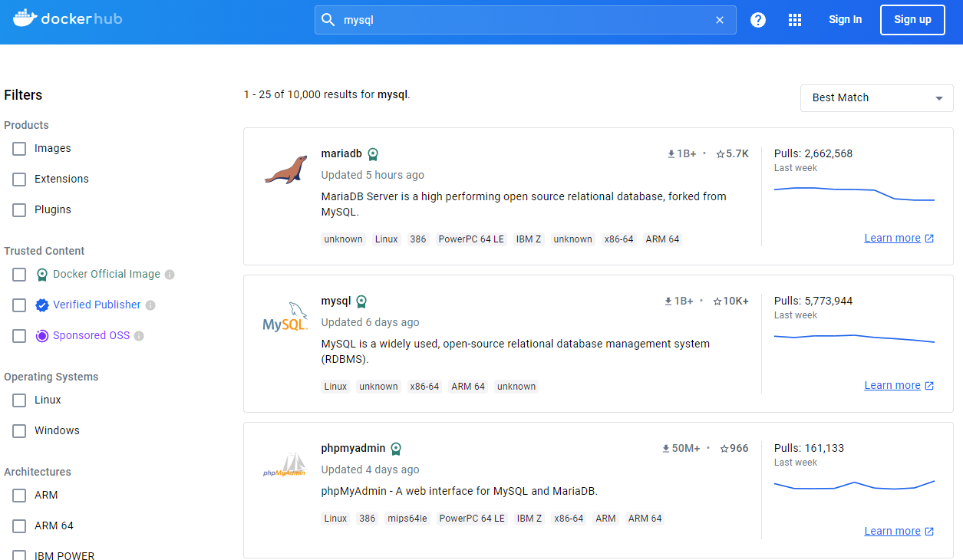Click the mysql weekly pulls chart
Image resolution: width=963 pixels, height=560 pixels.
tap(854, 338)
